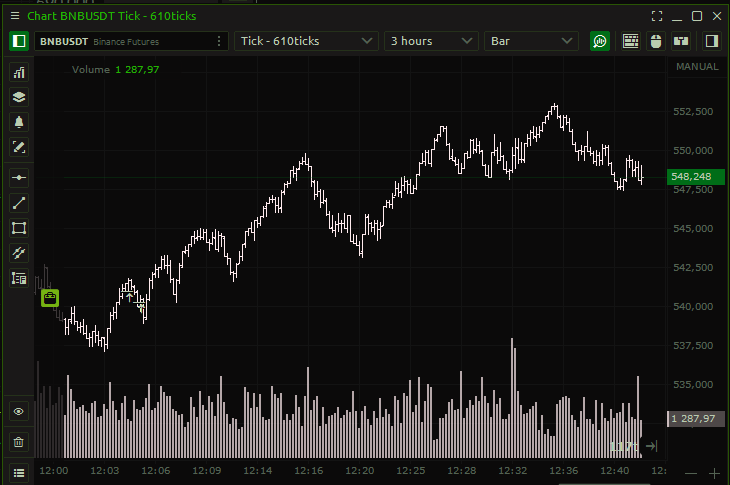Select the diagonal trend line tool

(x=19, y=203)
